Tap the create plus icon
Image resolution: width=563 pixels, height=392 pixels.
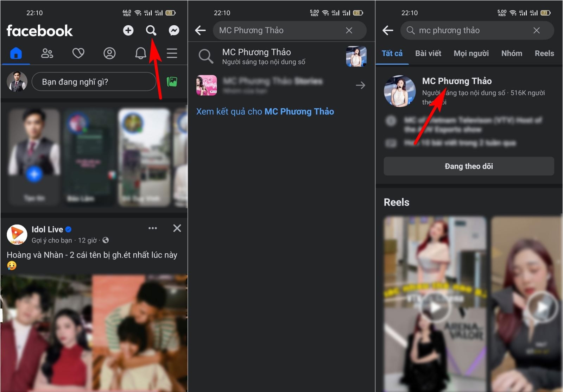[128, 31]
